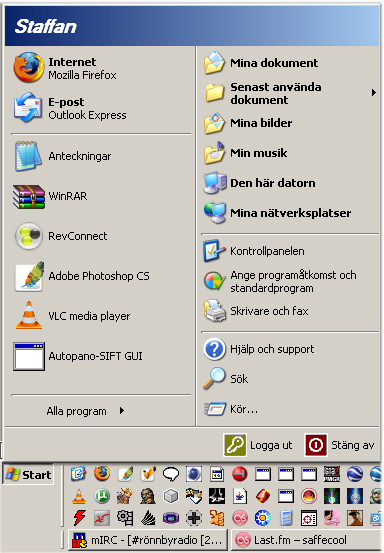The width and height of the screenshot is (384, 553).
Task: Open Den här datorn
Action: [290, 183]
